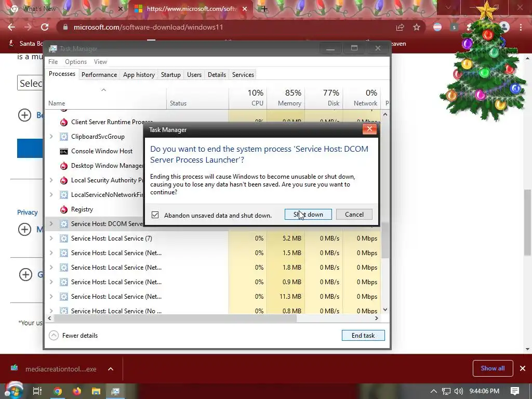
Task: Open Firefox from taskbar
Action: pos(77,391)
